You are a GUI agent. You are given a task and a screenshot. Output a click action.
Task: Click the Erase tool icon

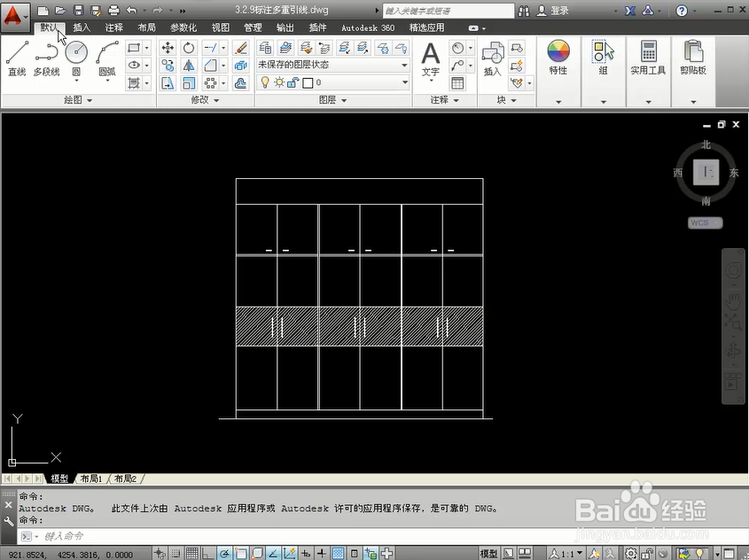[241, 48]
